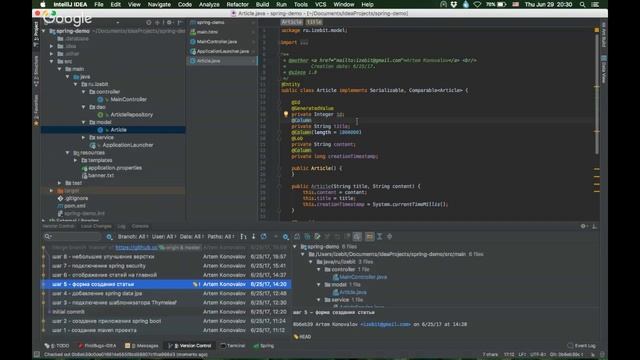Image resolution: width=640 pixels, height=360 pixels.
Task: Switch to the Local Changes tab
Action: coord(96,226)
